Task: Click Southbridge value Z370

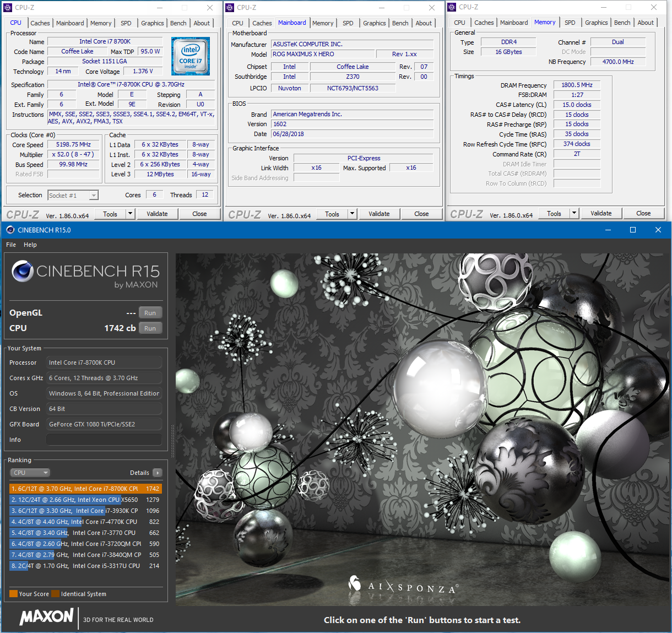Action: 353,77
